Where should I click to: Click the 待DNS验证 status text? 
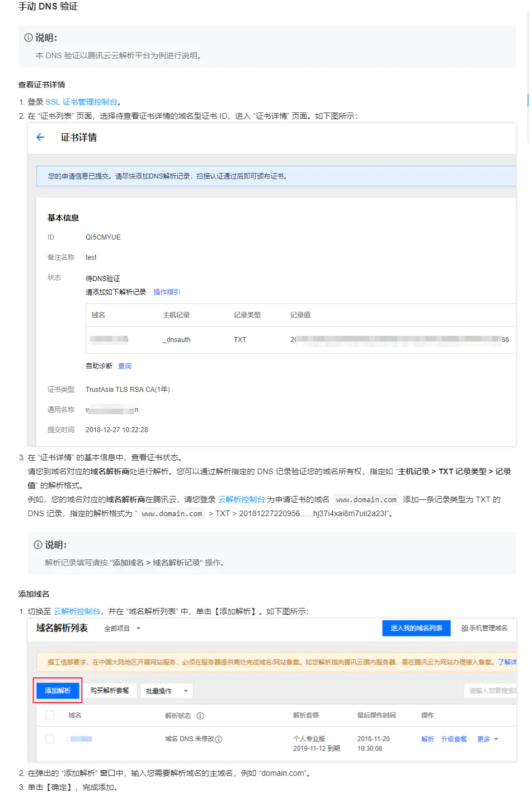pyautogui.click(x=103, y=279)
